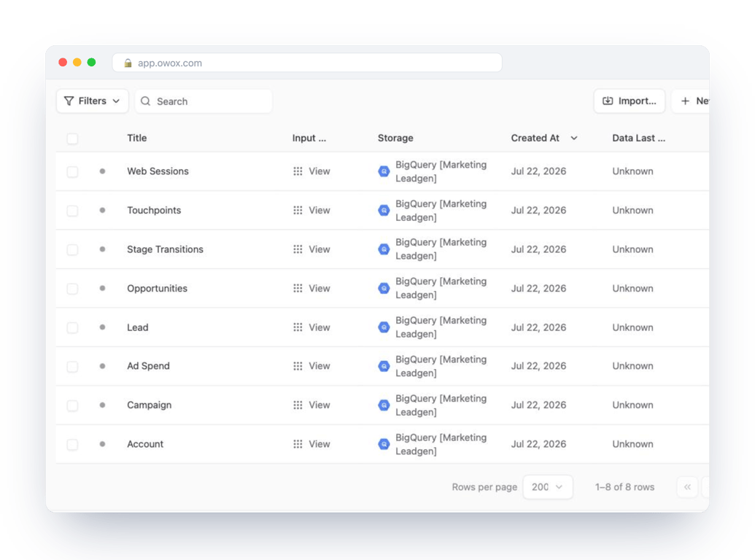Click the View grid icon for Web Sessions
Image resolution: width=755 pixels, height=560 pixels.
298,171
